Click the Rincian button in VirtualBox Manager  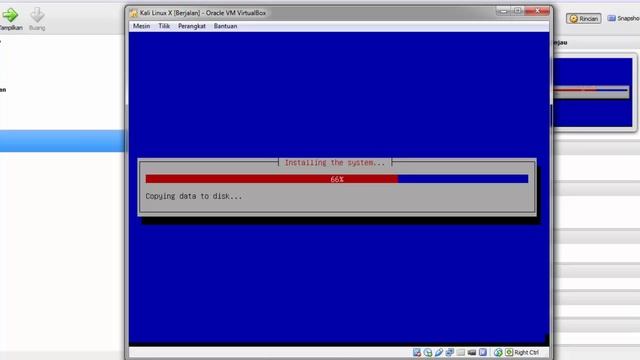point(584,18)
